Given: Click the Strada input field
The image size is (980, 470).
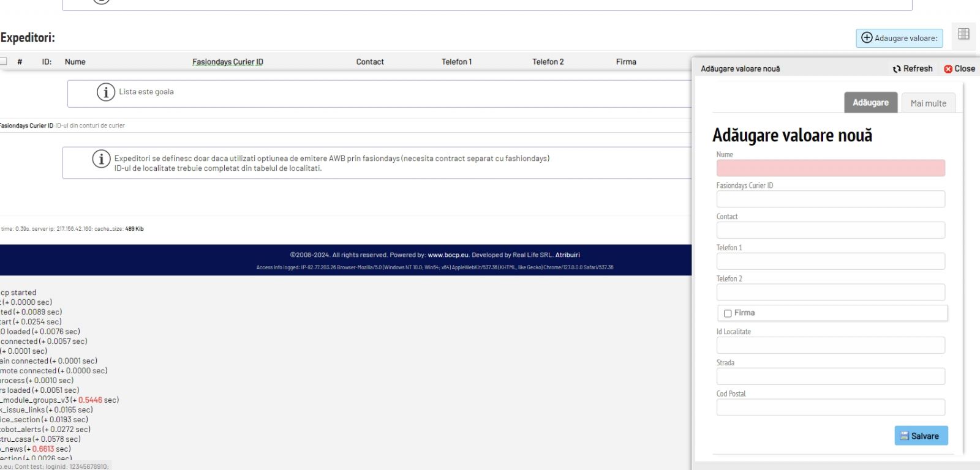Looking at the screenshot, I should [x=830, y=376].
